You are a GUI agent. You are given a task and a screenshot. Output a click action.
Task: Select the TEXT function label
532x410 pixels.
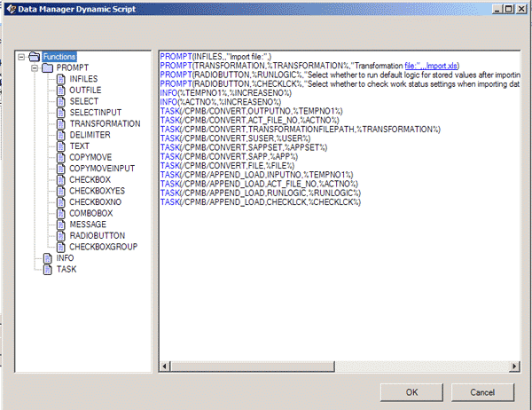(80, 146)
